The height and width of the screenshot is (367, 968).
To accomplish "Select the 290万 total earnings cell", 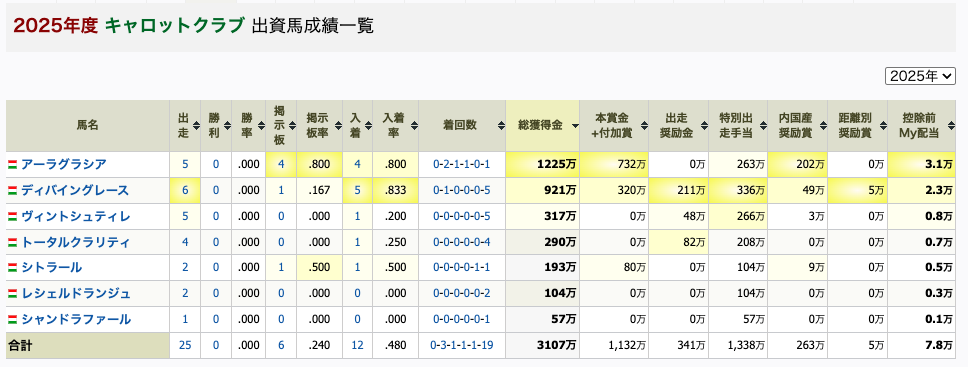I will (x=543, y=242).
